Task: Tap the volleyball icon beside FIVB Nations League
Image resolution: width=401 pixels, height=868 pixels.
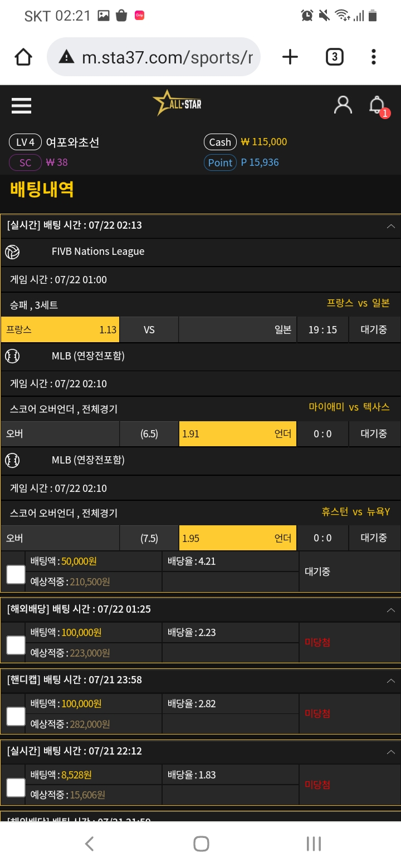Action: 12,251
